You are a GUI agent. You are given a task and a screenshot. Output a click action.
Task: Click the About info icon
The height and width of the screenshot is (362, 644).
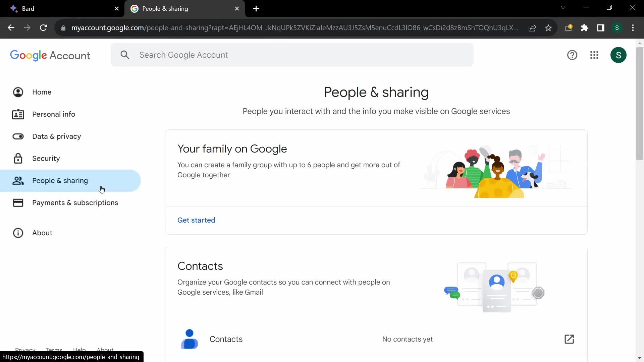(x=18, y=233)
